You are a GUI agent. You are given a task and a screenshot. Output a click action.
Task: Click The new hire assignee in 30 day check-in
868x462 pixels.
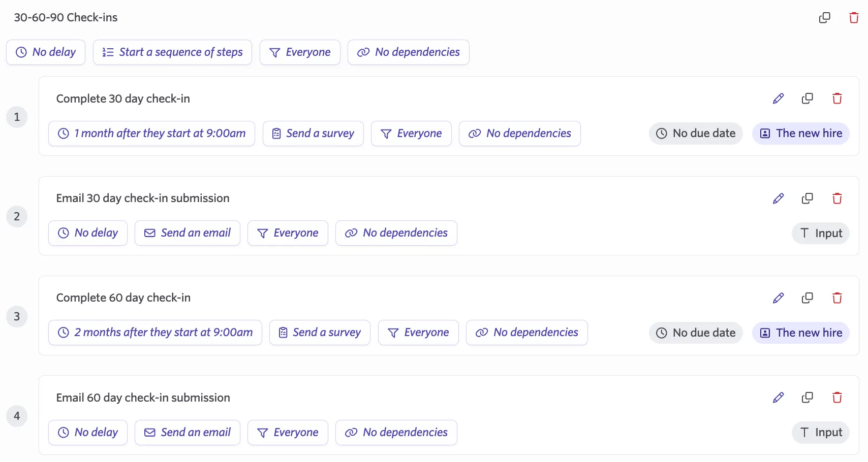[x=801, y=134]
